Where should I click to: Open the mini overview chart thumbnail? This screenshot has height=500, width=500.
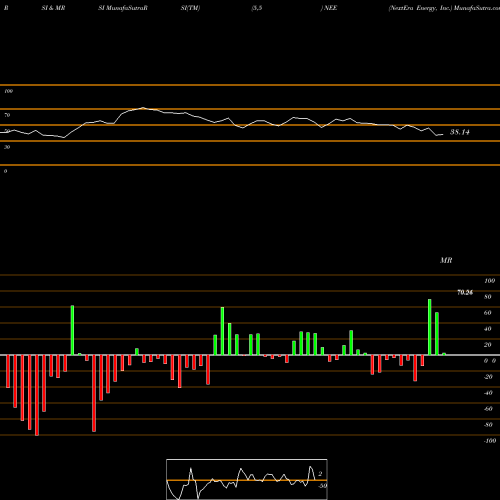coord(247,479)
